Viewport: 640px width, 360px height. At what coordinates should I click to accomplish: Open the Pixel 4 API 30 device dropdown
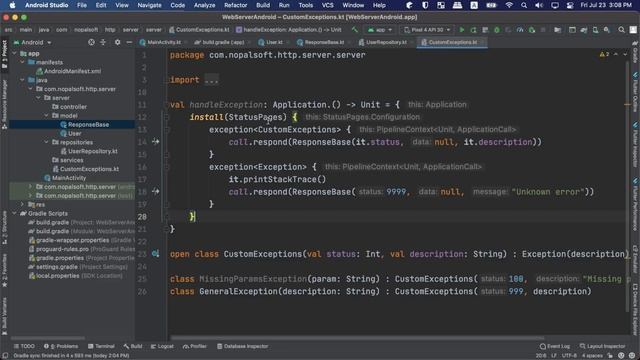click(427, 30)
